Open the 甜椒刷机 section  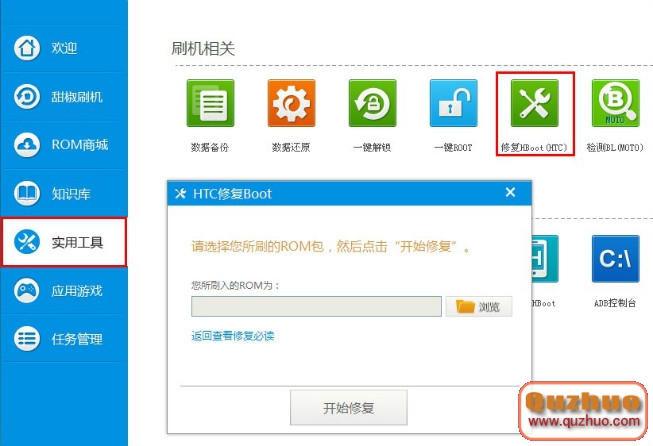coord(64,97)
